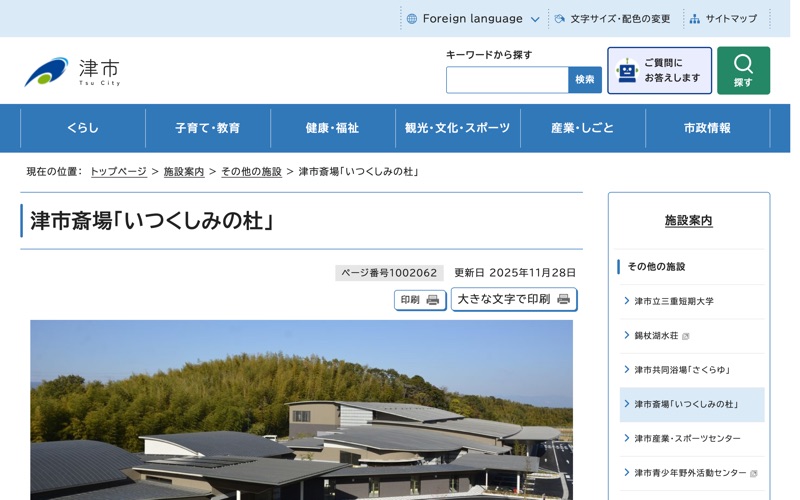Click printer icon on 大きな文字で印刷 button
This screenshot has height=500, width=800.
tap(563, 299)
